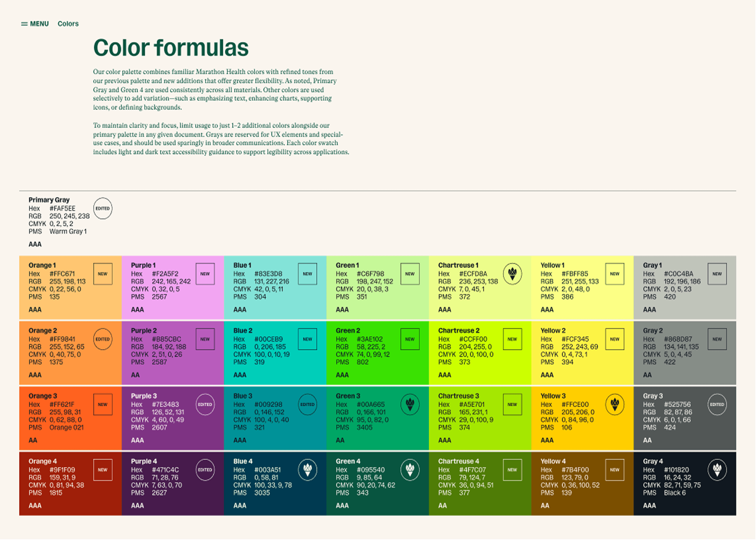Viewport: 756px width, 540px height.
Task: Click the Color formulas heading
Action: point(171,48)
